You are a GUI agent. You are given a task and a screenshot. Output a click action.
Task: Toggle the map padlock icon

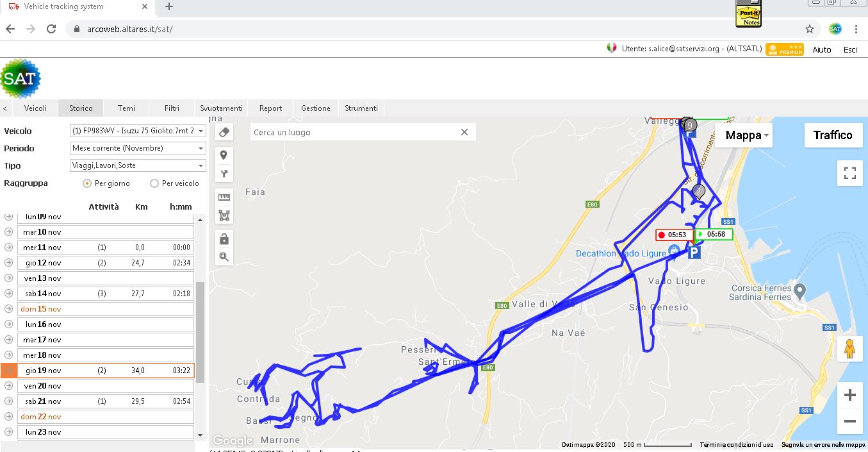pyautogui.click(x=224, y=239)
